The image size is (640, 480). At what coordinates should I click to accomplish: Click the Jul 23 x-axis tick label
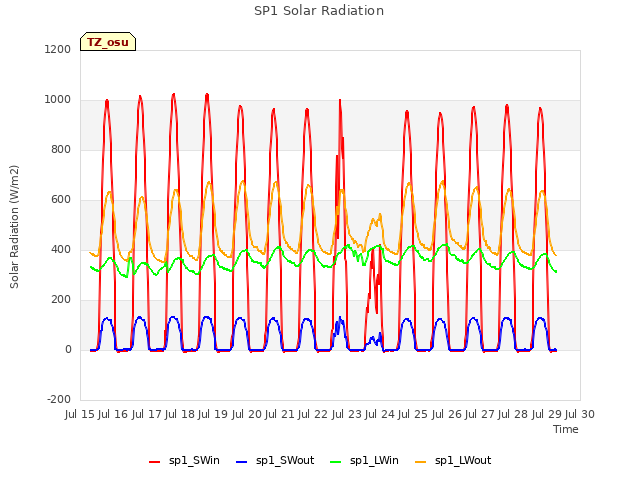click(x=347, y=414)
